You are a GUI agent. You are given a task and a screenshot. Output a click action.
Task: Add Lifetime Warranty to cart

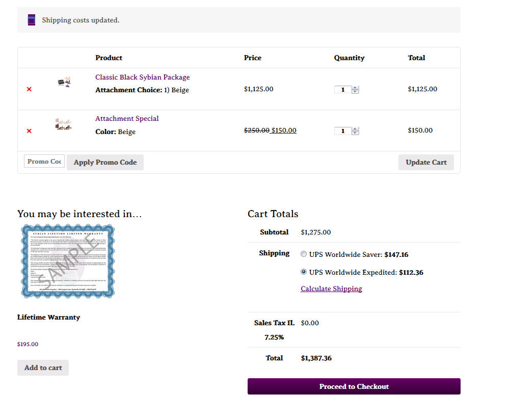(43, 367)
